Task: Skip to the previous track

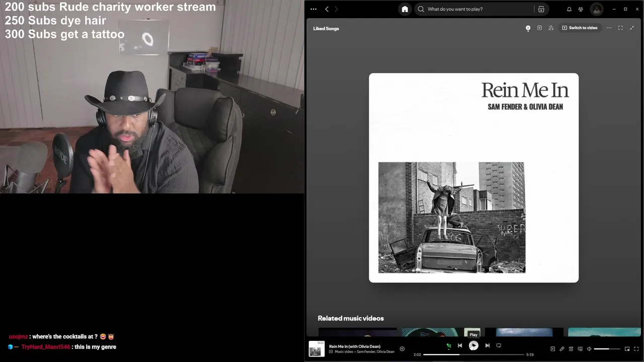Action: pos(460,345)
